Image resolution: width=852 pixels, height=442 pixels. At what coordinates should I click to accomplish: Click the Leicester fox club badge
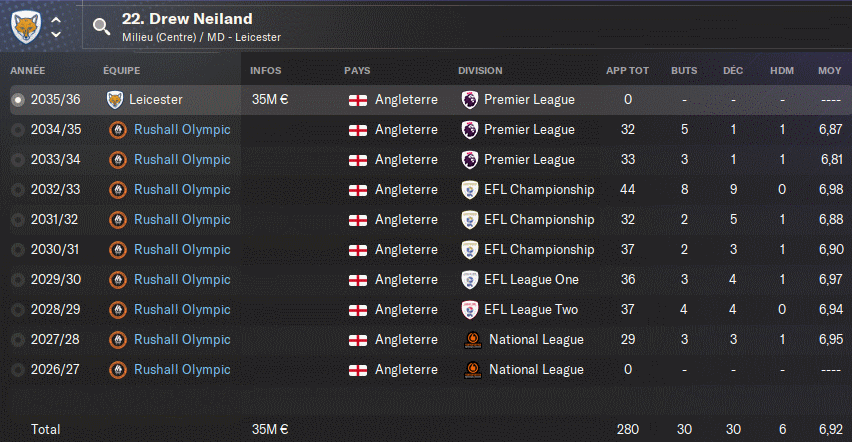point(26,27)
